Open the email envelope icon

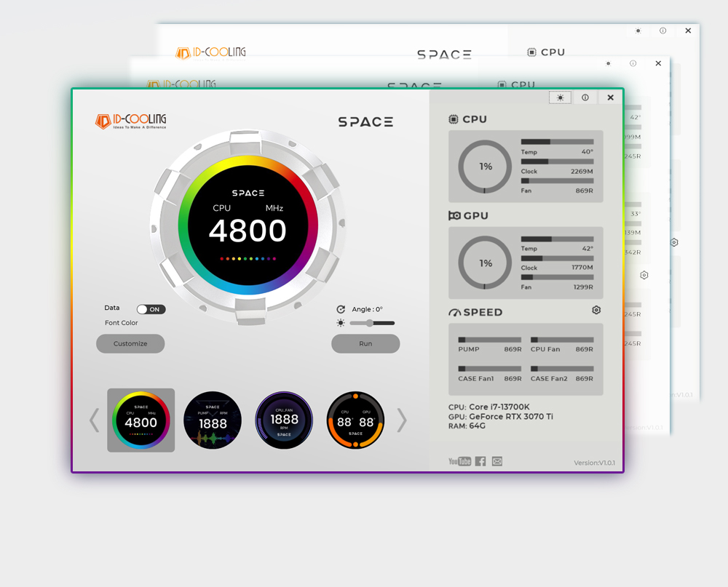[x=497, y=461]
